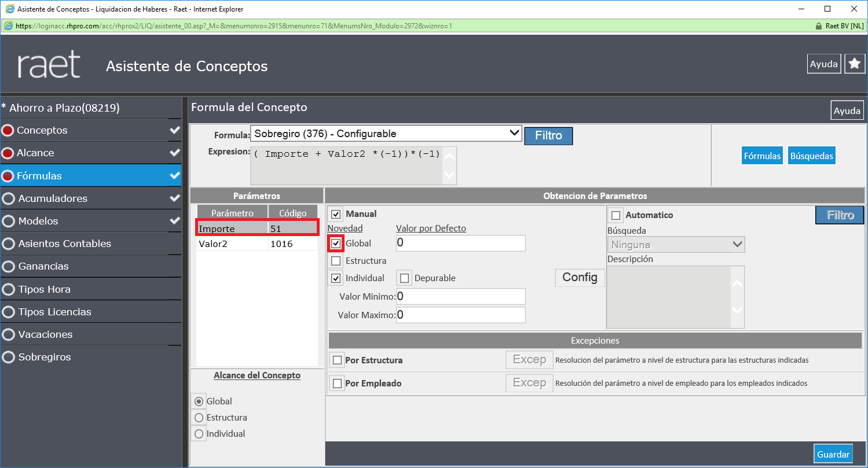Image resolution: width=868 pixels, height=468 pixels.
Task: Toggle the Manual checkbox
Action: (336, 215)
